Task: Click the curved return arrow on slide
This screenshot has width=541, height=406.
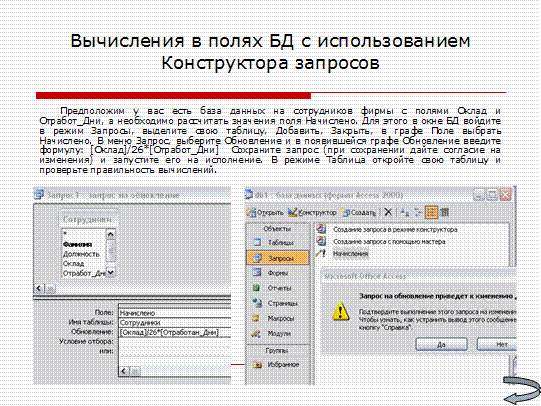Action: pos(522,390)
